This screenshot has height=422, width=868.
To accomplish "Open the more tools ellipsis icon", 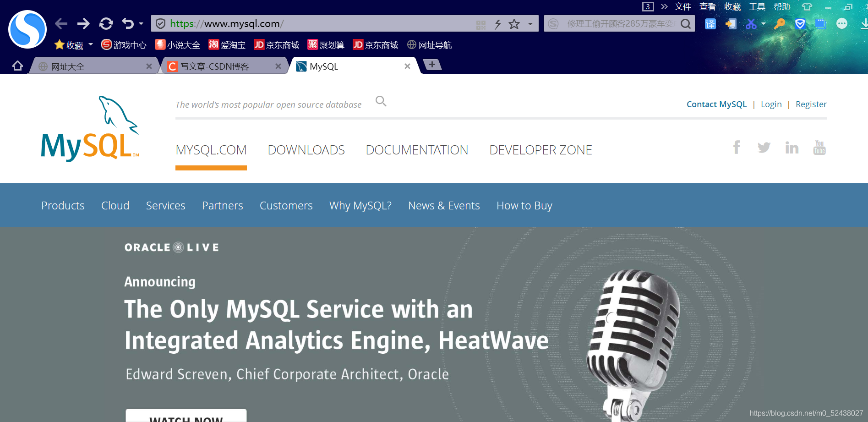I will coord(842,23).
